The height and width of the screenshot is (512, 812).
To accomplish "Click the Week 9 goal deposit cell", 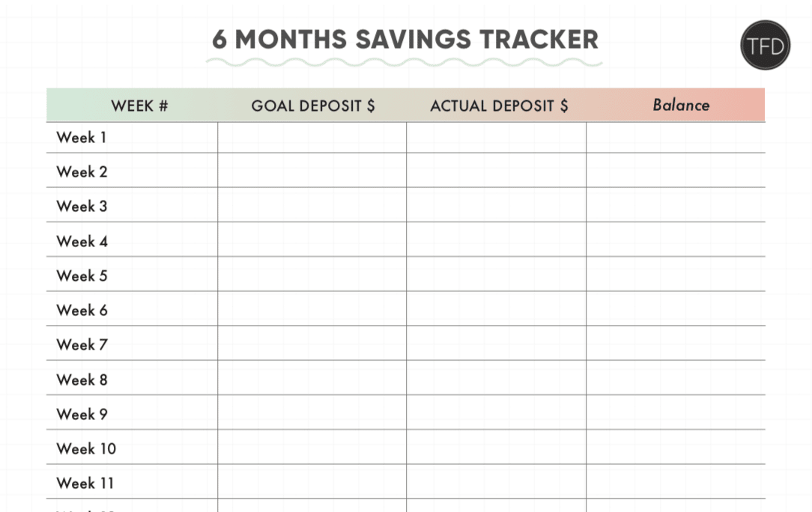I will point(312,412).
